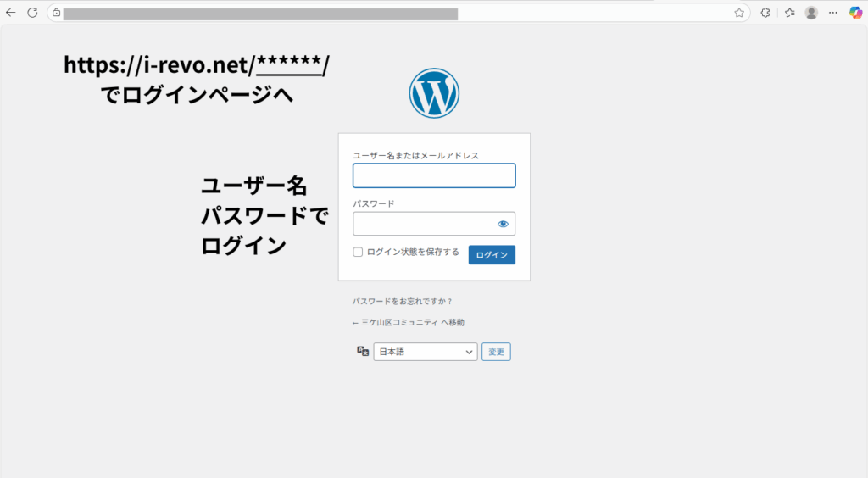Click the 変更 button

click(496, 352)
